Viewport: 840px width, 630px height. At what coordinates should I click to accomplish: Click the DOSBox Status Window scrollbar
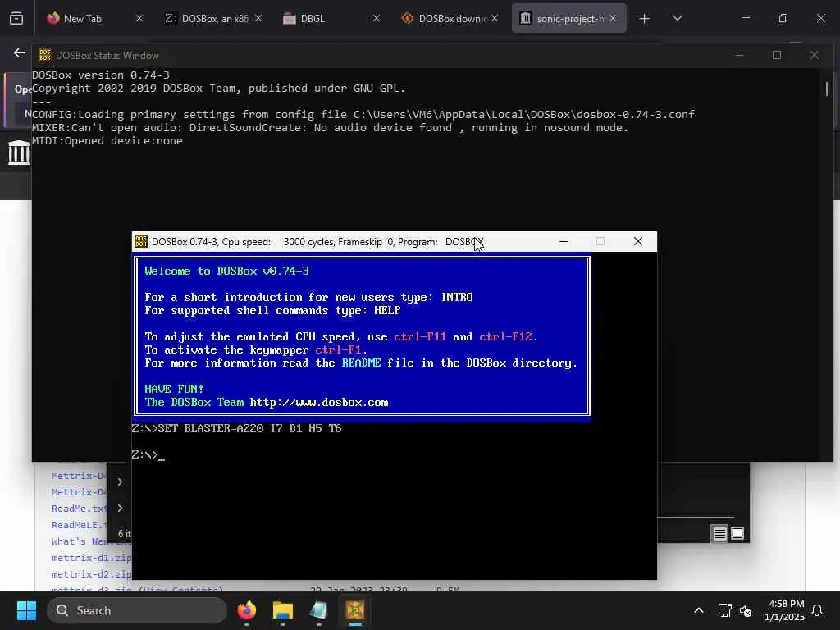[x=827, y=89]
